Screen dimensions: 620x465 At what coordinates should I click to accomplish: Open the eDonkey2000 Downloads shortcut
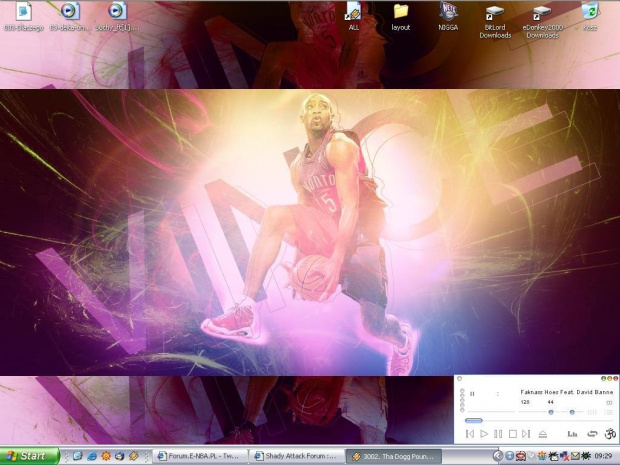click(542, 21)
